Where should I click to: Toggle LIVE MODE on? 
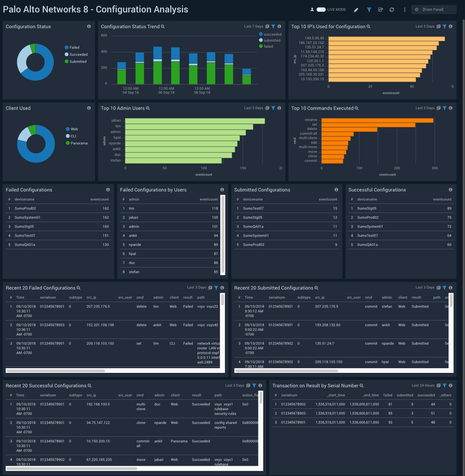click(321, 9)
